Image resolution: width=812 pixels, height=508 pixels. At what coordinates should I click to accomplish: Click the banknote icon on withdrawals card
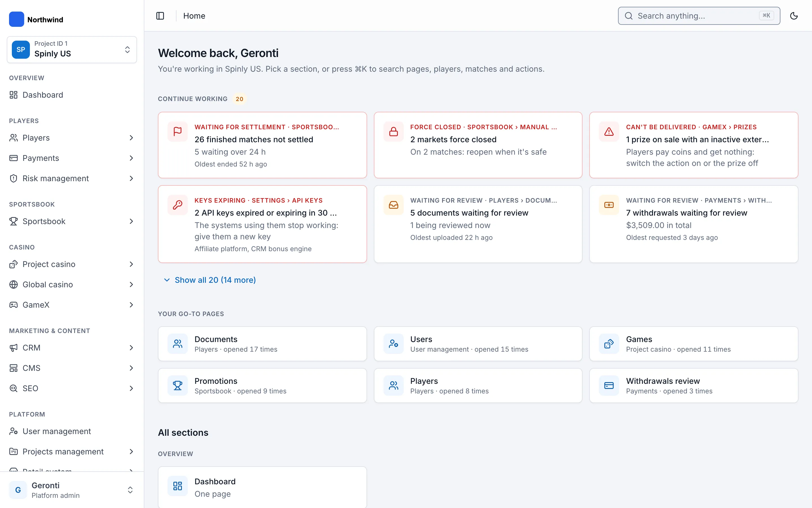(609, 205)
